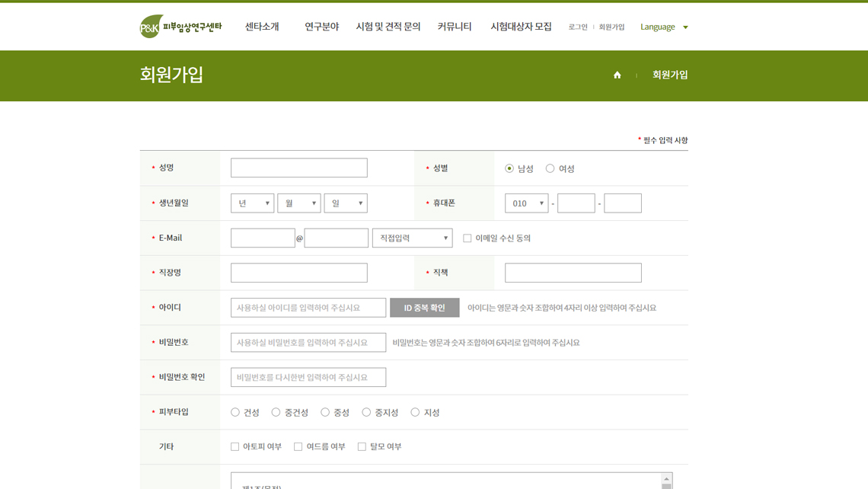Image resolution: width=868 pixels, height=489 pixels.
Task: Click the home icon in the breadcrumb
Action: tap(617, 75)
